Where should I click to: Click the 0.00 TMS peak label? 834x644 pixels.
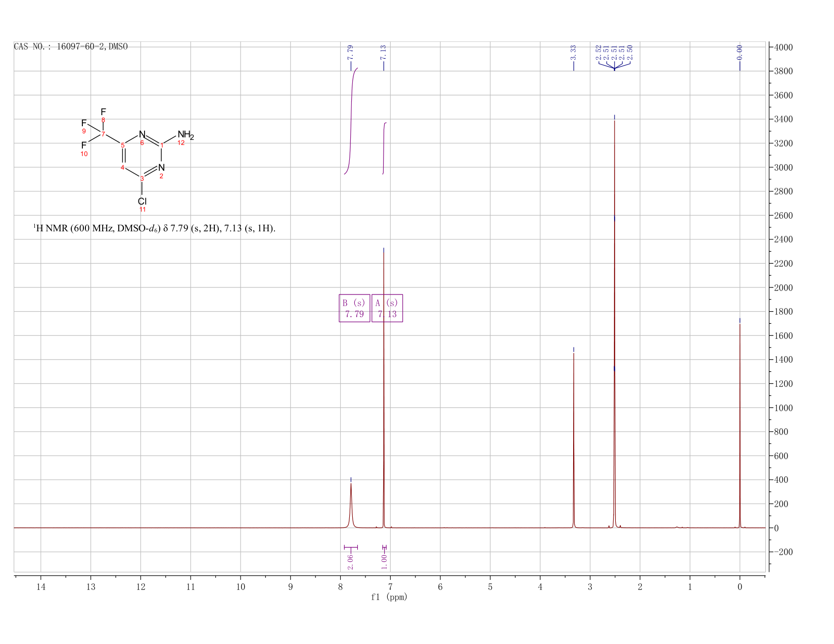[739, 52]
